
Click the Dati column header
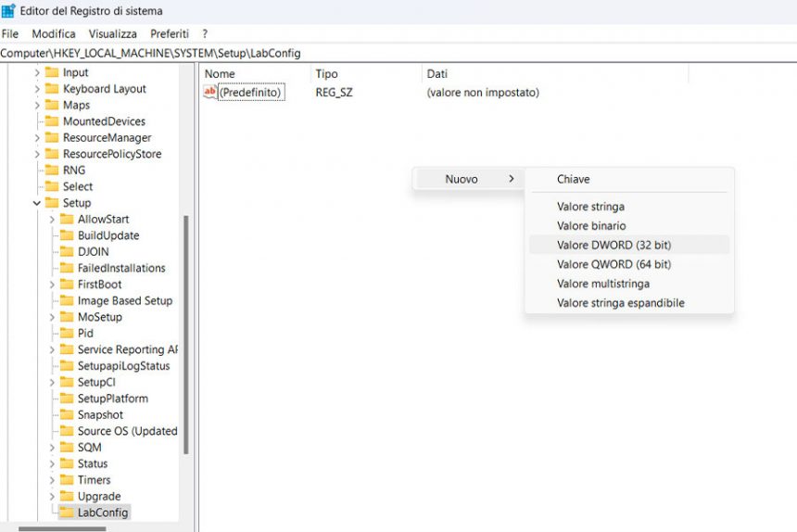click(x=554, y=73)
